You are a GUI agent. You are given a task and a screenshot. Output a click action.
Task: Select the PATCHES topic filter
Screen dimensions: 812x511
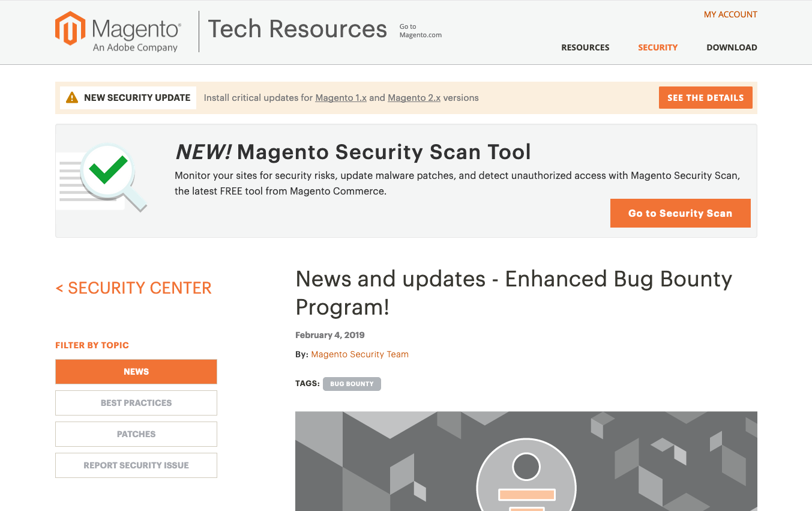pos(136,434)
